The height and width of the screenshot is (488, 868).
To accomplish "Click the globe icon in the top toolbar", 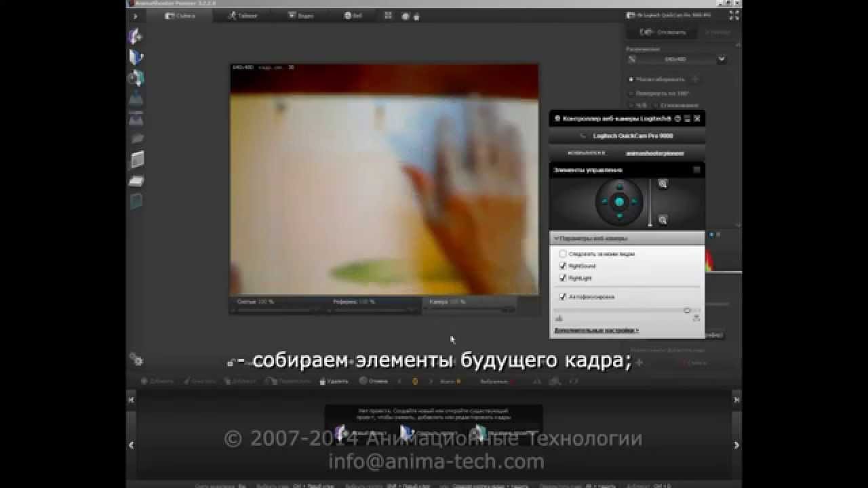I will pyautogui.click(x=404, y=16).
